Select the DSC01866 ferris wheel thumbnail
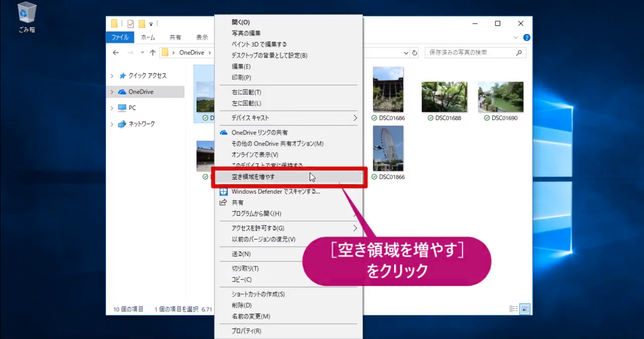Screen dimensions: 644x339 pyautogui.click(x=388, y=148)
